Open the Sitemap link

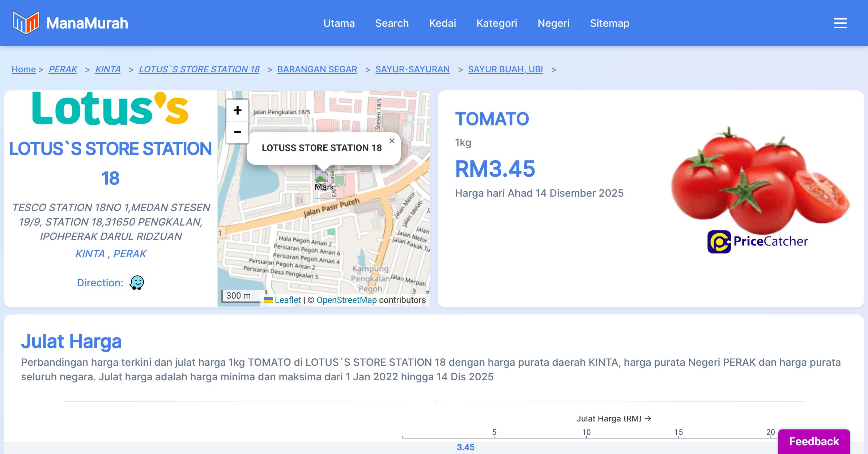(x=609, y=23)
